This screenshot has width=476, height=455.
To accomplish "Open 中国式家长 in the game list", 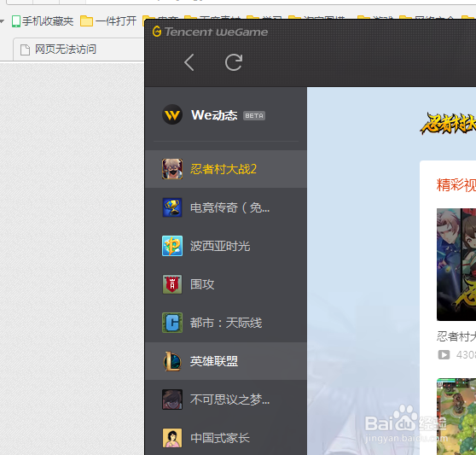I will coord(226,438).
